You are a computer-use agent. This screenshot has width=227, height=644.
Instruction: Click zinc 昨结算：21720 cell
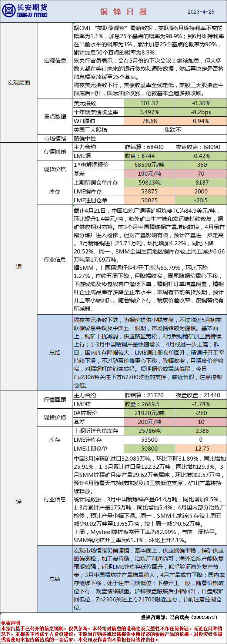tap(149, 395)
